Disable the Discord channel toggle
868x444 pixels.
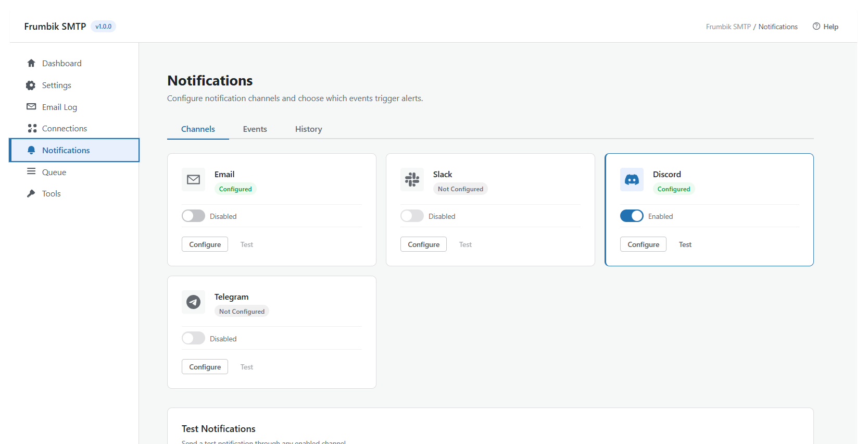pyautogui.click(x=632, y=216)
